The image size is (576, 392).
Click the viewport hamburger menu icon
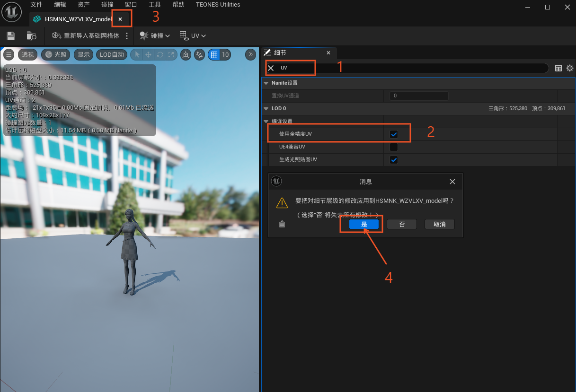point(9,54)
